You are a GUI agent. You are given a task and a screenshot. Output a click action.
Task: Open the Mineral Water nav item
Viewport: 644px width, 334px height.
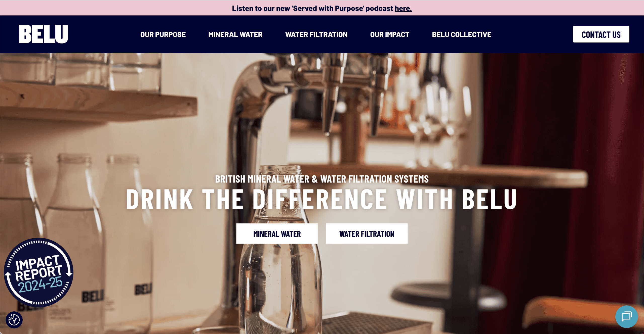pyautogui.click(x=235, y=34)
